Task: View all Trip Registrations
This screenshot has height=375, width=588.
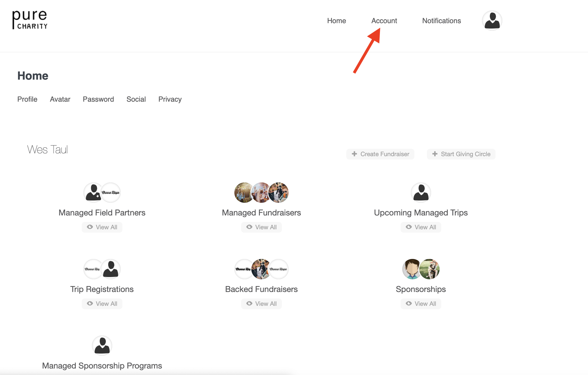Action: coord(102,304)
